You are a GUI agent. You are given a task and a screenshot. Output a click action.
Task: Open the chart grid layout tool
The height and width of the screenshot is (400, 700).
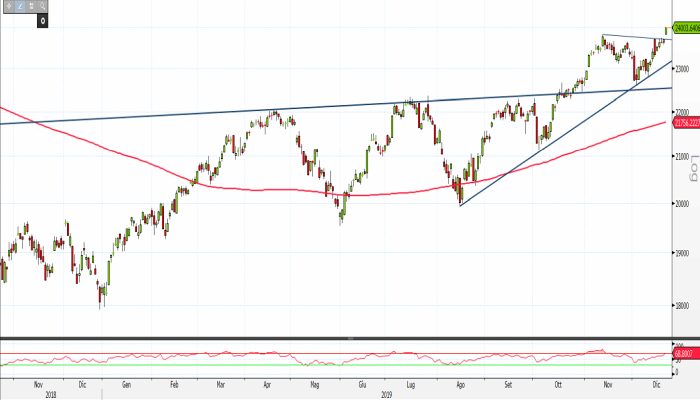tap(31, 6)
